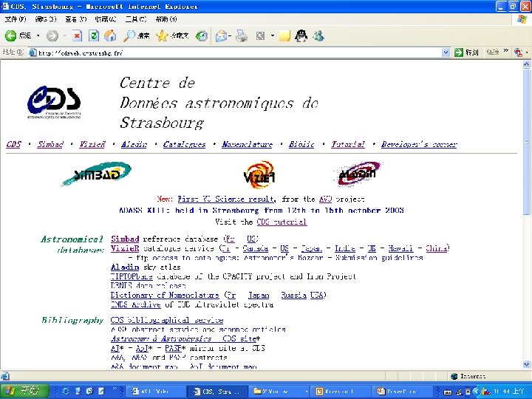Click inside the address bar URL field
532x399 pixels.
pyautogui.click(x=237, y=52)
